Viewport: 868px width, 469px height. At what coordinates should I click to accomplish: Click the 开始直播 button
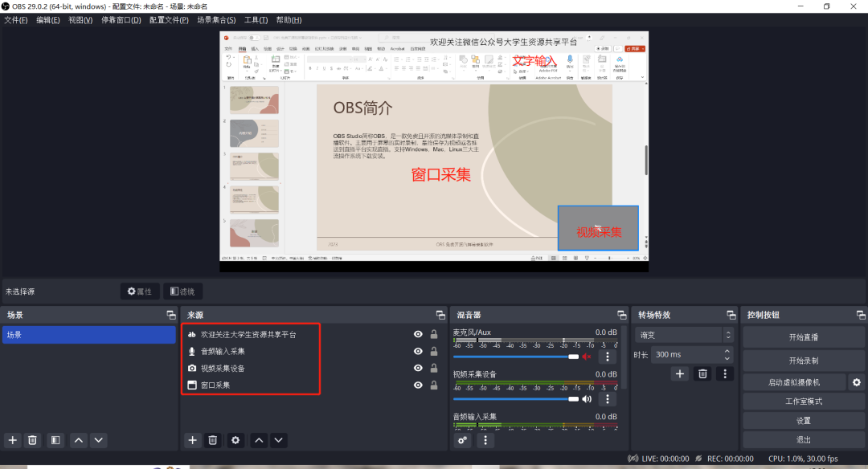(x=803, y=337)
